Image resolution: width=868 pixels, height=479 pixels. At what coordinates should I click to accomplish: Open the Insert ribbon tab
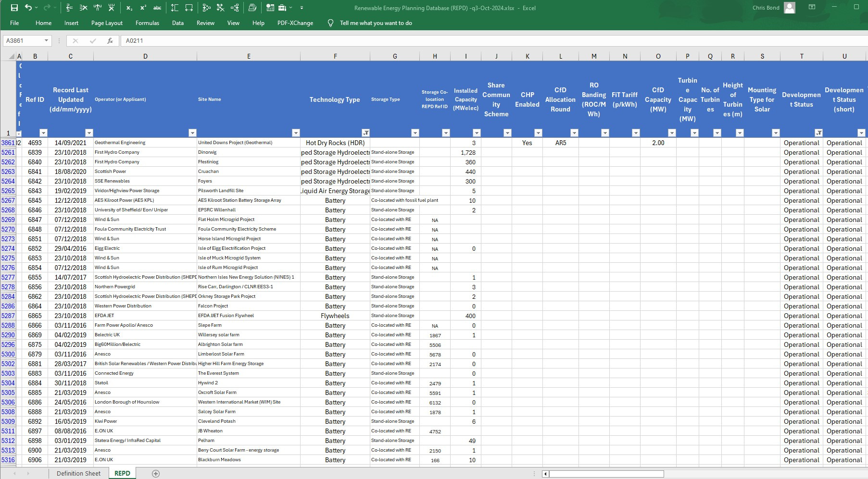coord(71,23)
